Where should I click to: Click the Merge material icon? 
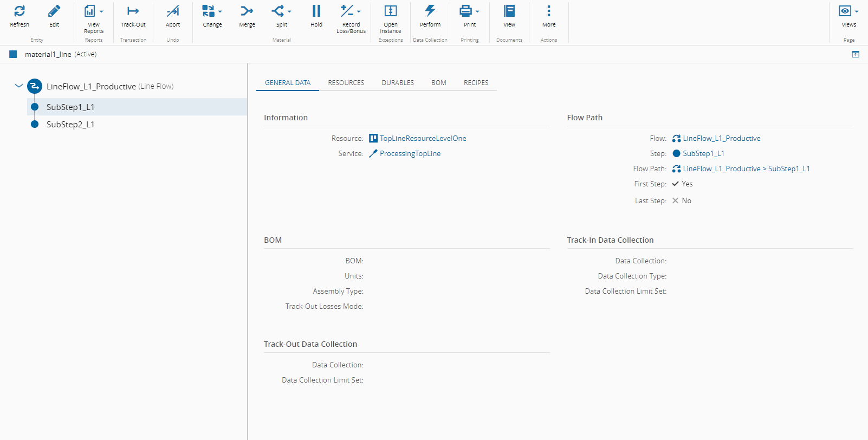[x=247, y=11]
